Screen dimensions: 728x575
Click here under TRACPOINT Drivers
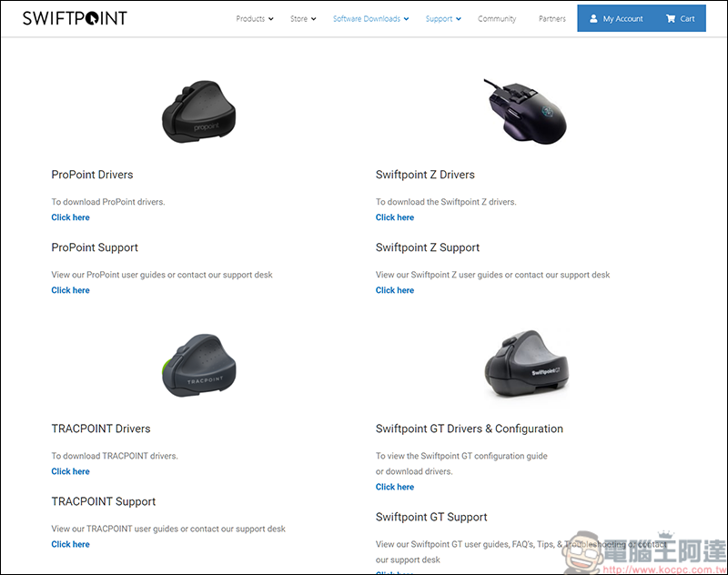coord(71,471)
